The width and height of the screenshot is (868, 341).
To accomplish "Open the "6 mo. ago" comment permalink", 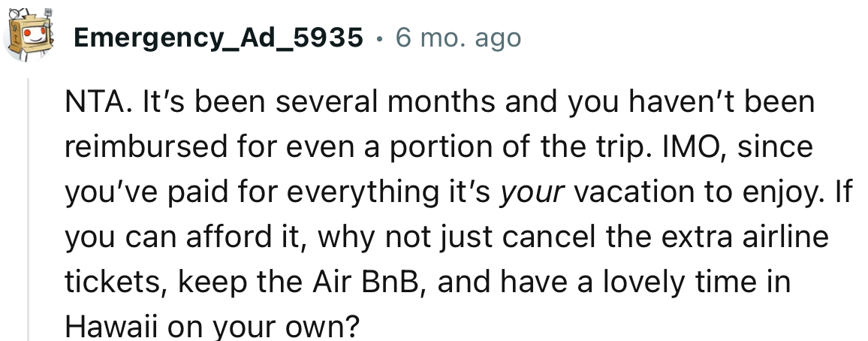I will pyautogui.click(x=458, y=38).
